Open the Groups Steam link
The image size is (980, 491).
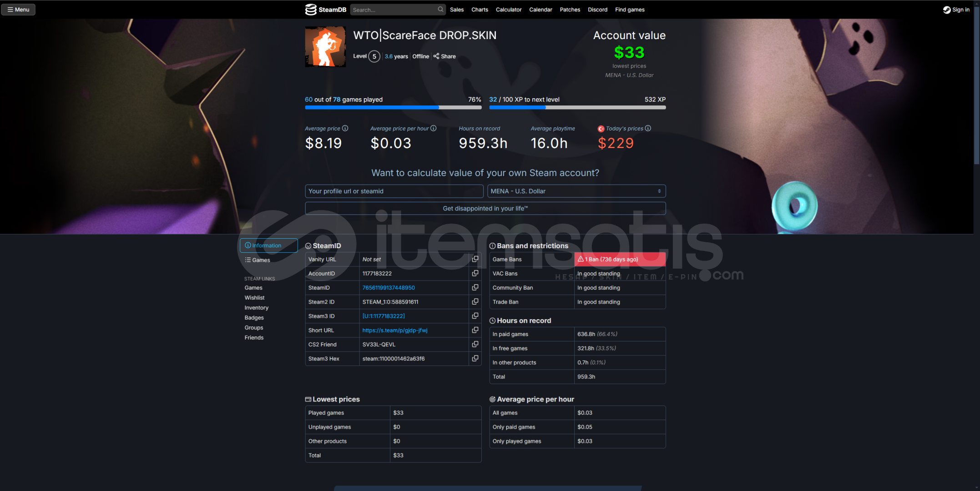click(x=253, y=328)
